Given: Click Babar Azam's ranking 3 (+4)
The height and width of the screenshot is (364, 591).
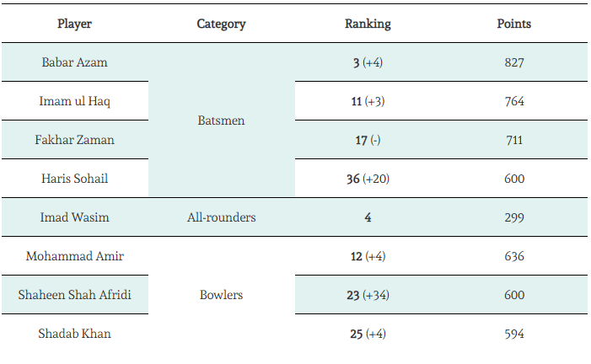Looking at the screenshot, I should tap(368, 62).
